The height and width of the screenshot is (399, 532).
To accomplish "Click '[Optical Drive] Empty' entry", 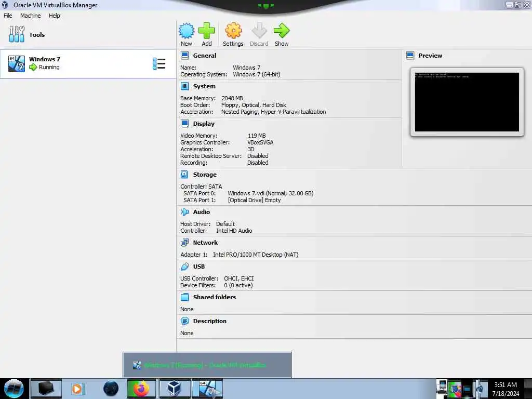I will (255, 200).
